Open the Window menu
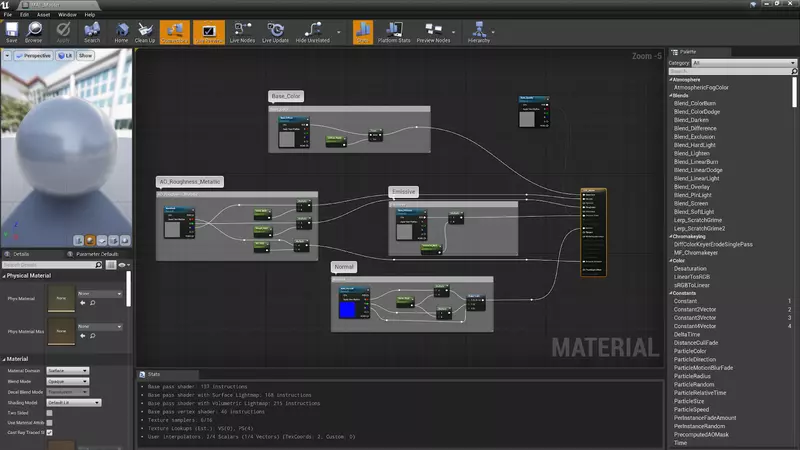Image resolution: width=800 pixels, height=450 pixels. pyautogui.click(x=67, y=15)
